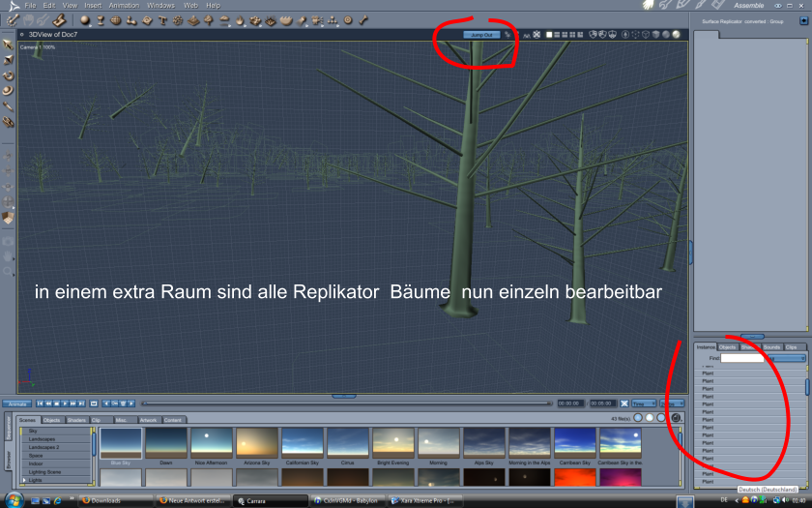Image resolution: width=812 pixels, height=508 pixels.
Task: Click the bone tool icon
Action: 363,20
